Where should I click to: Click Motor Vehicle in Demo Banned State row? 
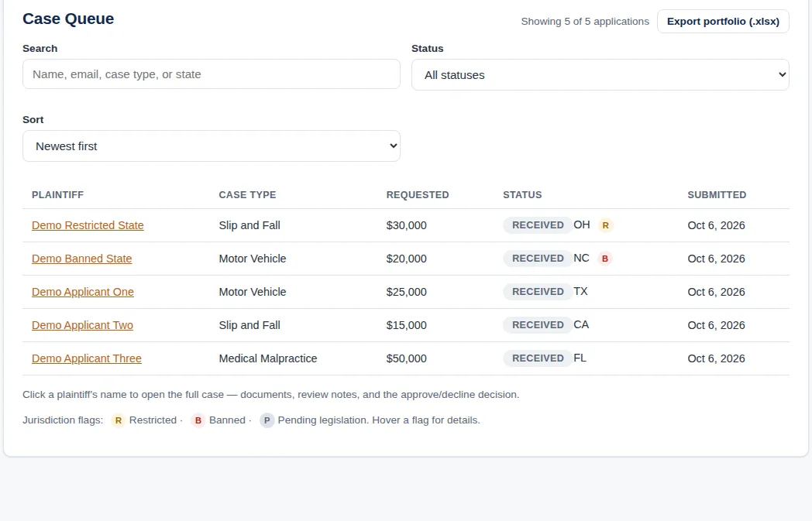tap(252, 259)
